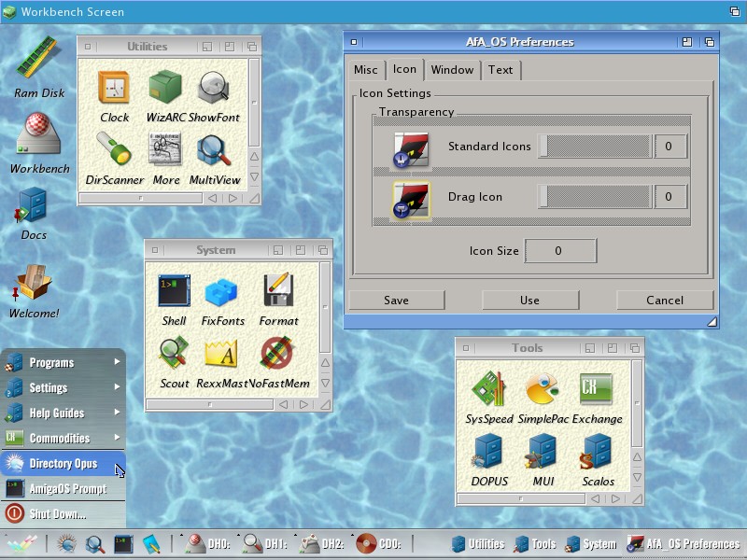The height and width of the screenshot is (560, 747).
Task: Click the Cancel button in preferences
Action: 664,300
